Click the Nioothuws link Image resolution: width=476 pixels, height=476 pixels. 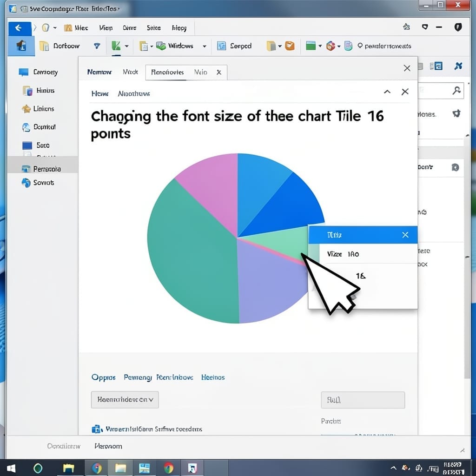pyautogui.click(x=134, y=93)
